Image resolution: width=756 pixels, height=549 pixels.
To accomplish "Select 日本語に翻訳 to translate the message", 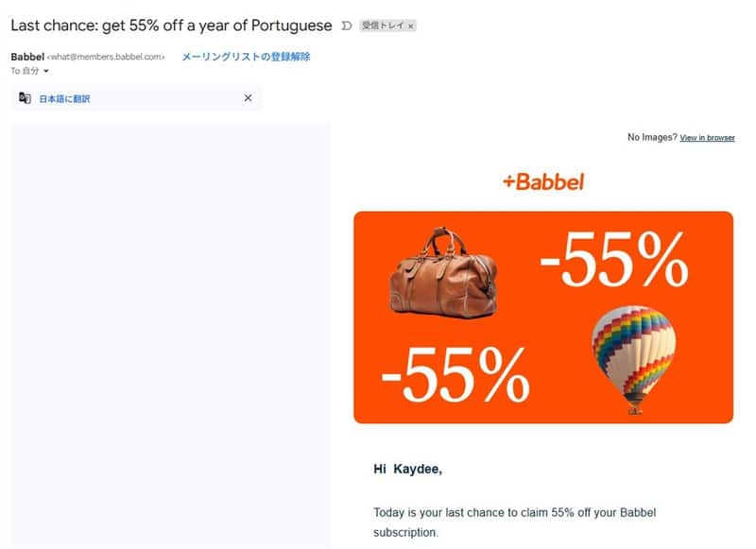I will (x=64, y=99).
